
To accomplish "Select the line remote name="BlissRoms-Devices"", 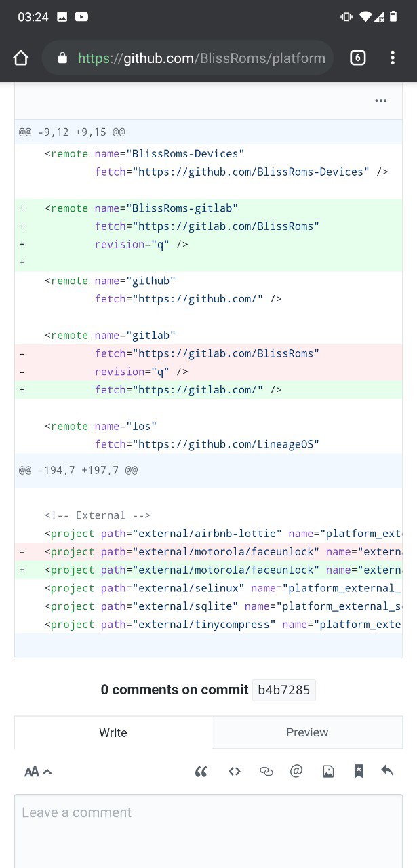I will 209,154.
